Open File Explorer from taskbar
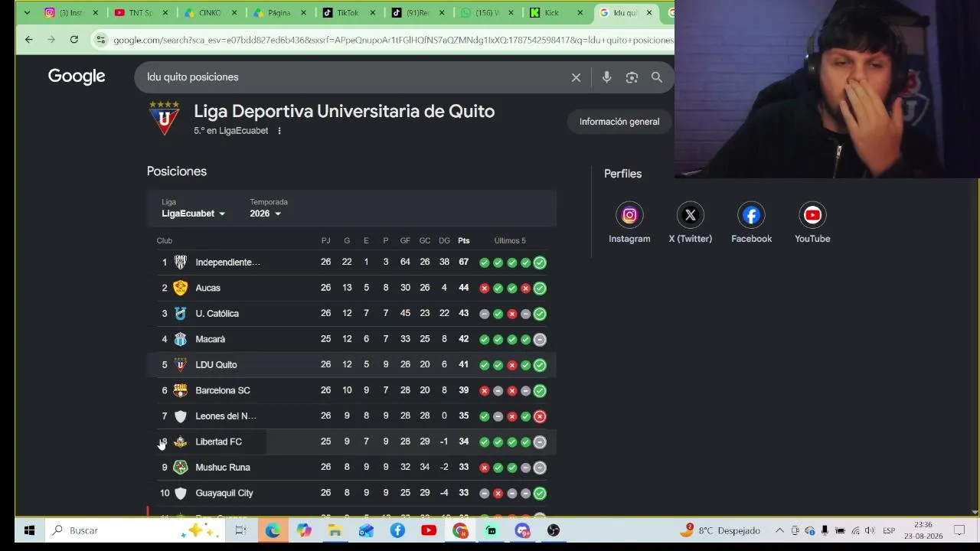 tap(335, 530)
